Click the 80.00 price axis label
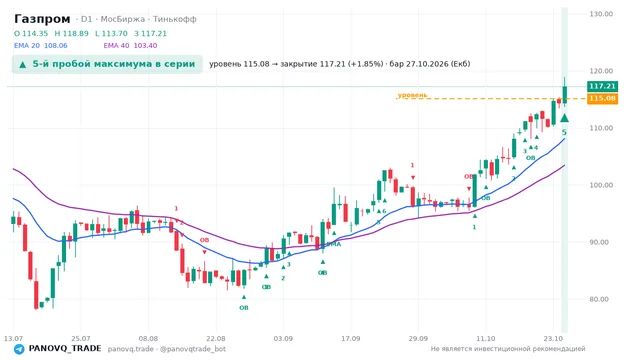This screenshot has height=360, width=640. (601, 300)
